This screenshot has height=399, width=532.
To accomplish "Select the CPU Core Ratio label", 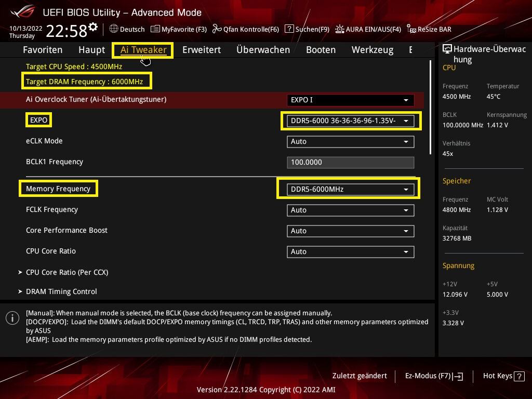I will pos(51,251).
